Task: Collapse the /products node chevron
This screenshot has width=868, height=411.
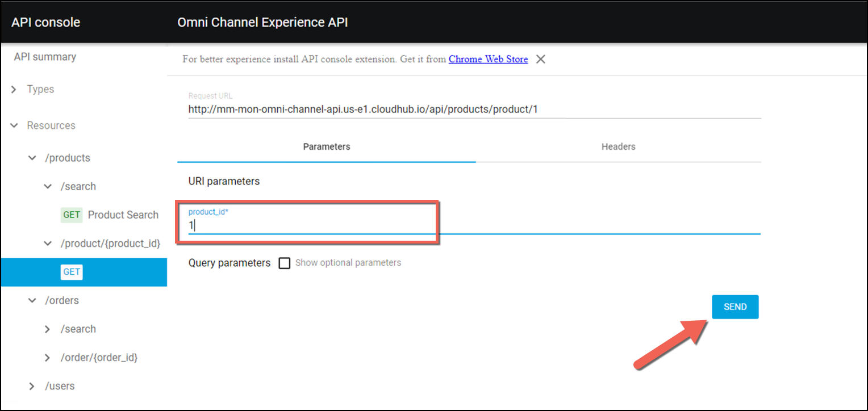Action: coord(32,158)
